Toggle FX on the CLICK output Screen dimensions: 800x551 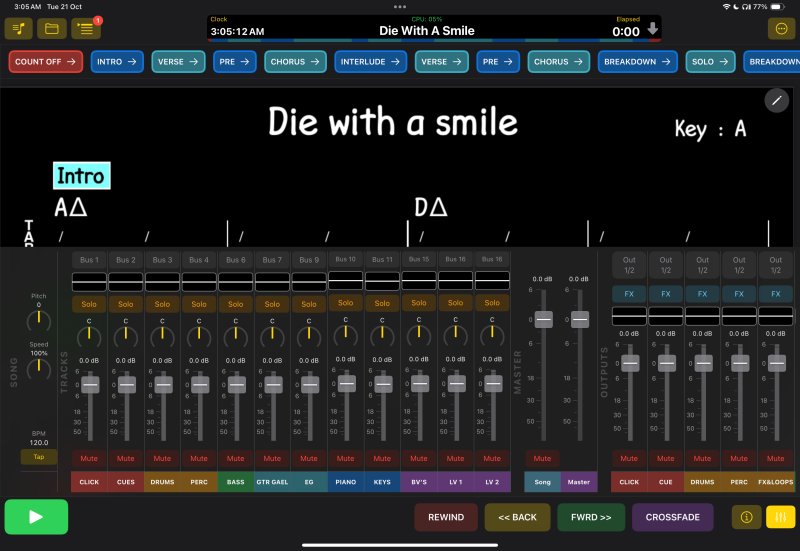click(x=629, y=294)
